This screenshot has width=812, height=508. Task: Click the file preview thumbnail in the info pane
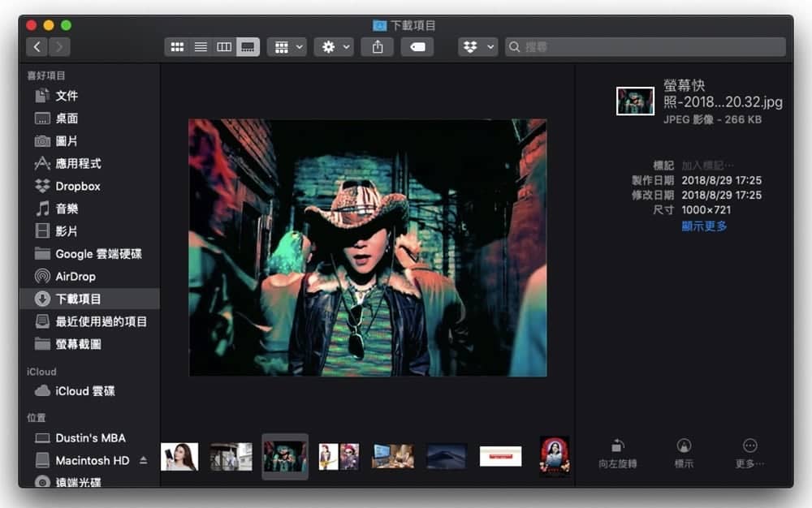coord(636,101)
